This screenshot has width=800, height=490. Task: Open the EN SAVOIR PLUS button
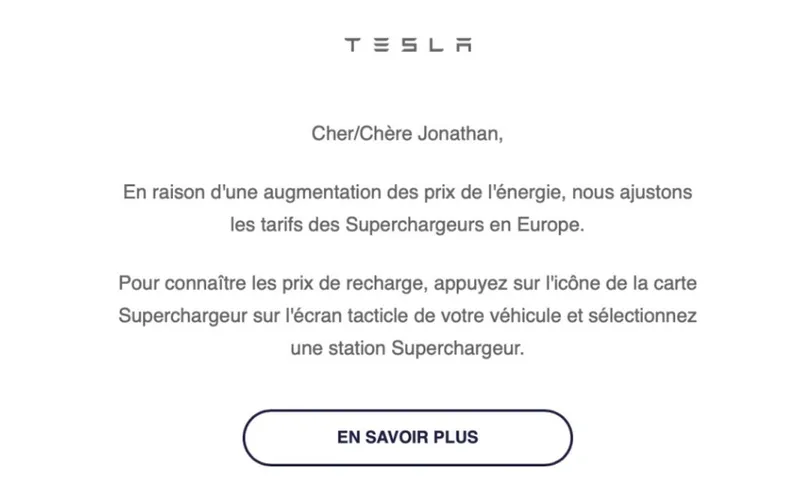[408, 437]
